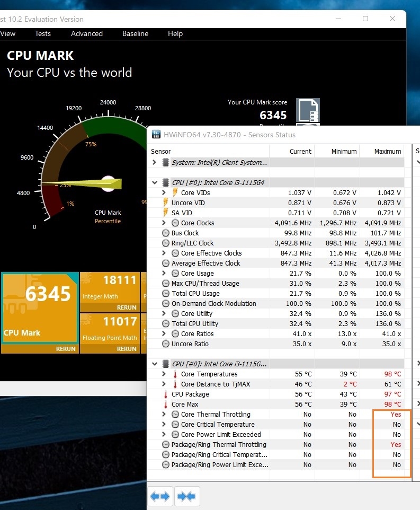Expand the Core Usage row
The width and height of the screenshot is (420, 510).
(164, 273)
